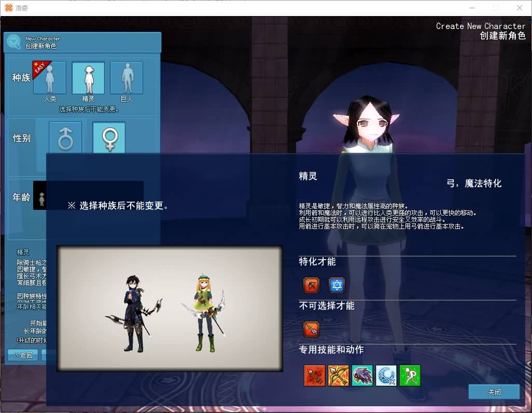
Task: Select the hexagram magic talent icon
Action: pyautogui.click(x=337, y=285)
